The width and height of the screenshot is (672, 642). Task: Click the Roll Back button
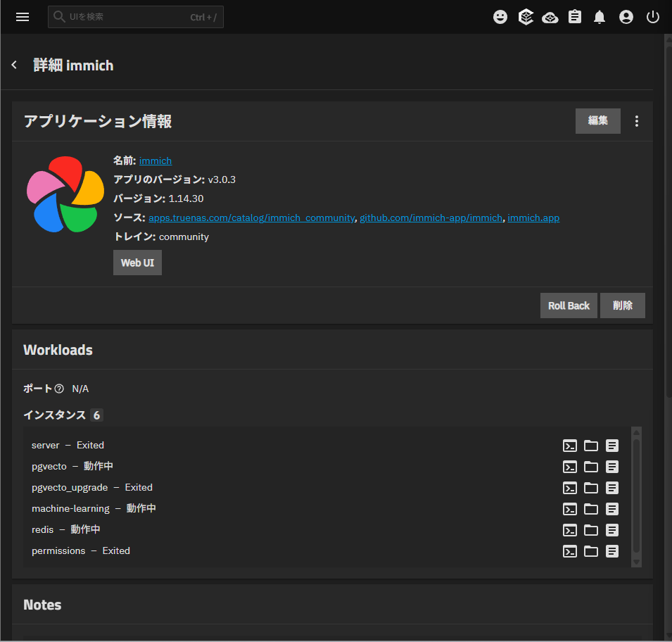(x=569, y=306)
